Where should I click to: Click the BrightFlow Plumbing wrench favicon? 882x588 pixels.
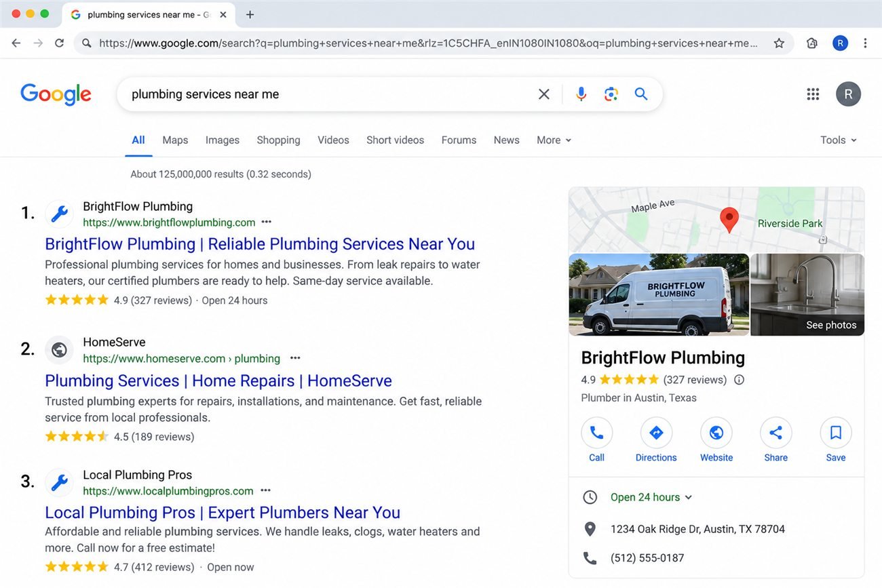(x=59, y=214)
